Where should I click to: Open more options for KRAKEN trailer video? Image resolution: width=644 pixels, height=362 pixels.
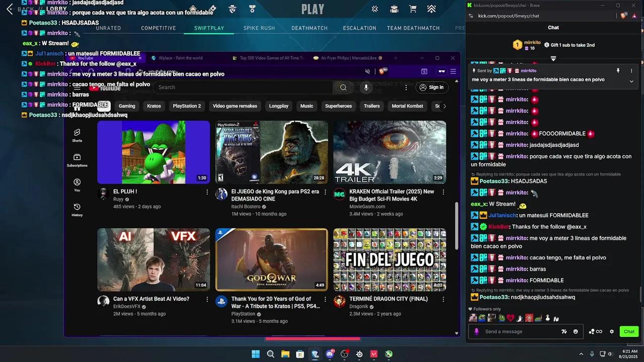443,192
